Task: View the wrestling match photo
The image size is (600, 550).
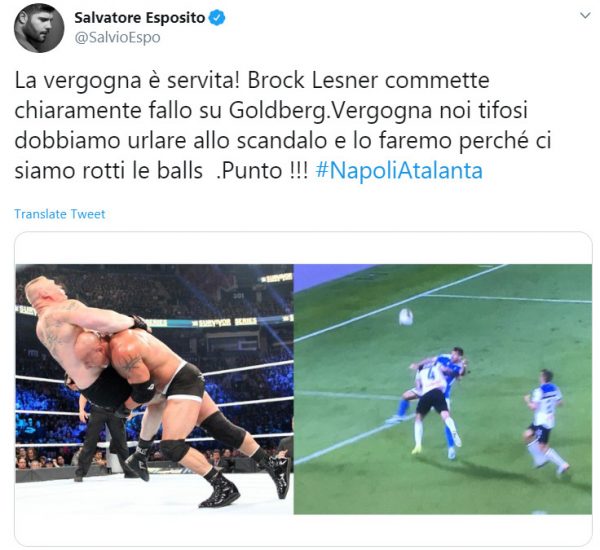Action: [x=154, y=388]
